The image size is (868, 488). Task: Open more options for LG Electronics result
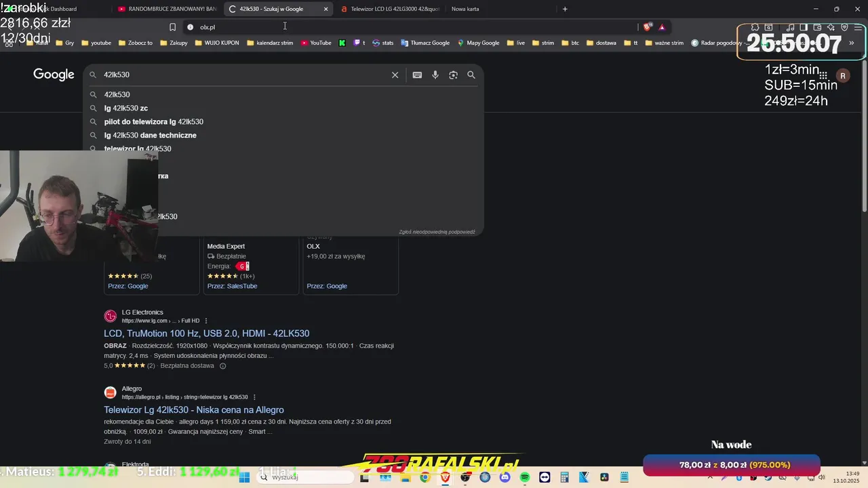206,321
